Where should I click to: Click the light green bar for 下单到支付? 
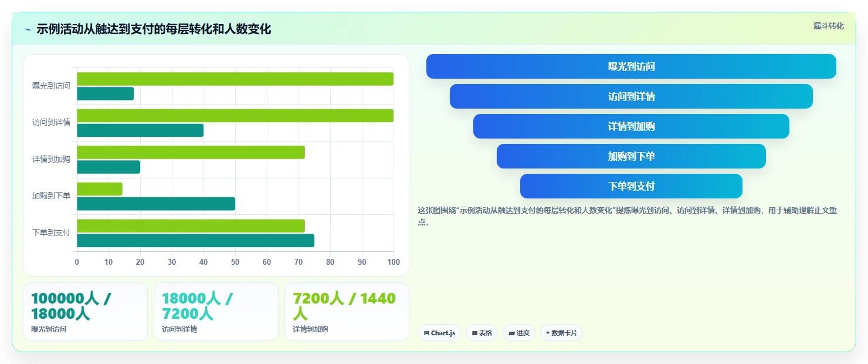click(191, 225)
